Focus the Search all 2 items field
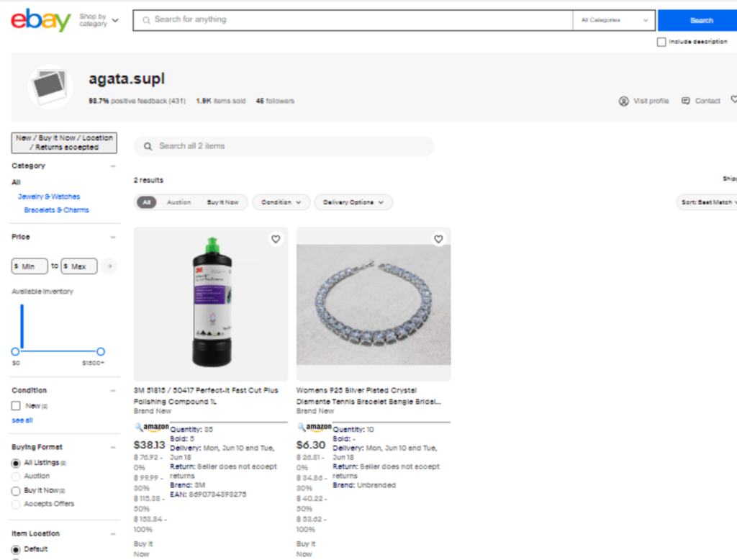737x560 pixels. coord(284,146)
